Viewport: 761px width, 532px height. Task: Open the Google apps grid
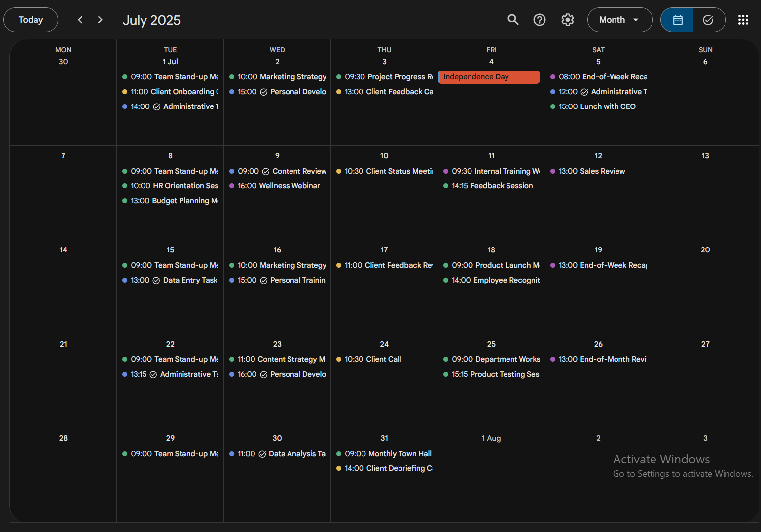click(743, 20)
